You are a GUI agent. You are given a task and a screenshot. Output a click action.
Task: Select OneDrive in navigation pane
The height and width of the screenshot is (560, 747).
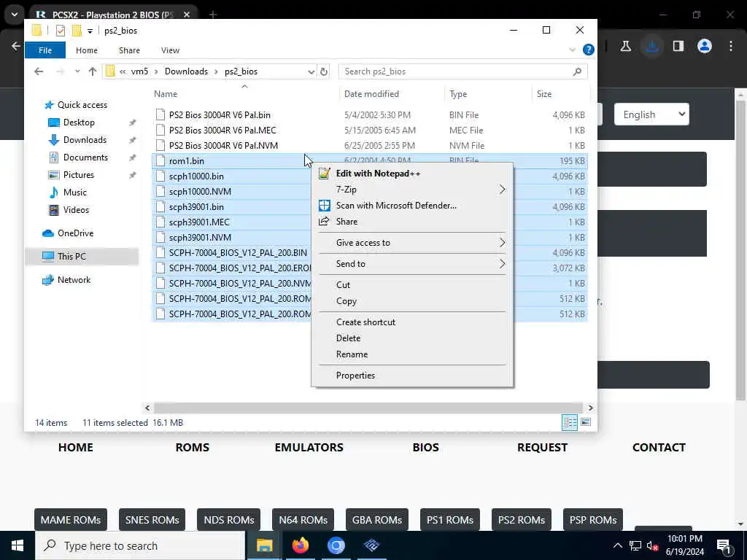[x=75, y=233]
